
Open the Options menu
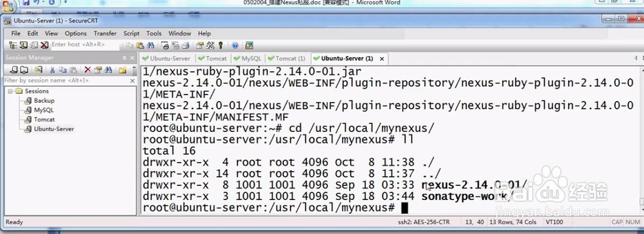point(75,33)
